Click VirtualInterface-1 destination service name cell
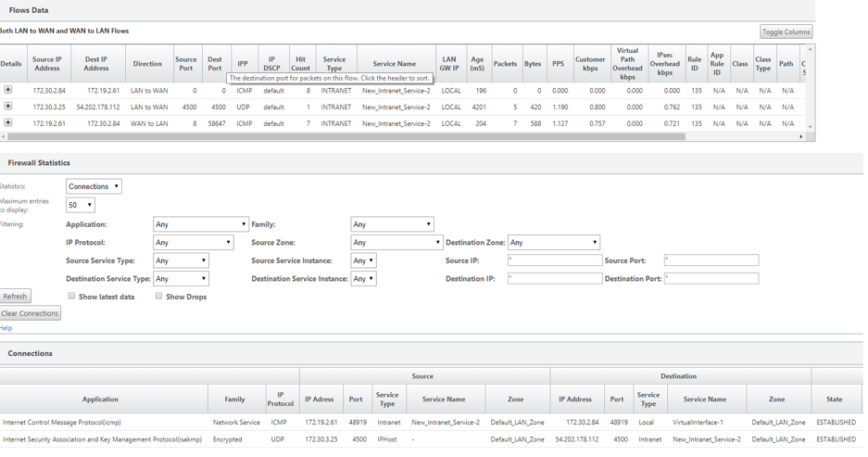 [698, 422]
